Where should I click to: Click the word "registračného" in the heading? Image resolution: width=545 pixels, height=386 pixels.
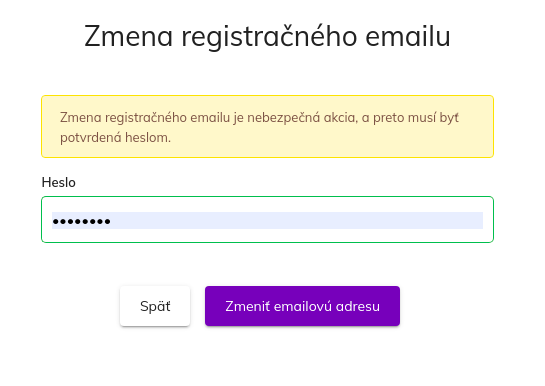269,36
